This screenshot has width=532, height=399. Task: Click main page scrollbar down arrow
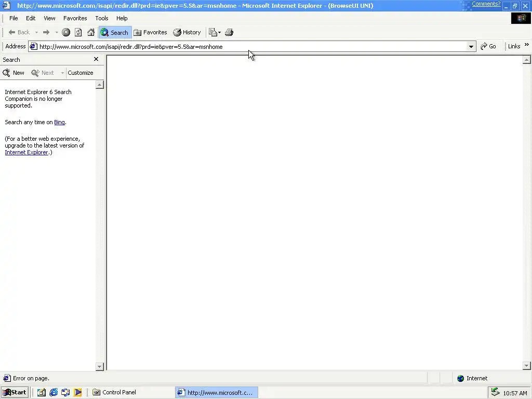click(527, 366)
